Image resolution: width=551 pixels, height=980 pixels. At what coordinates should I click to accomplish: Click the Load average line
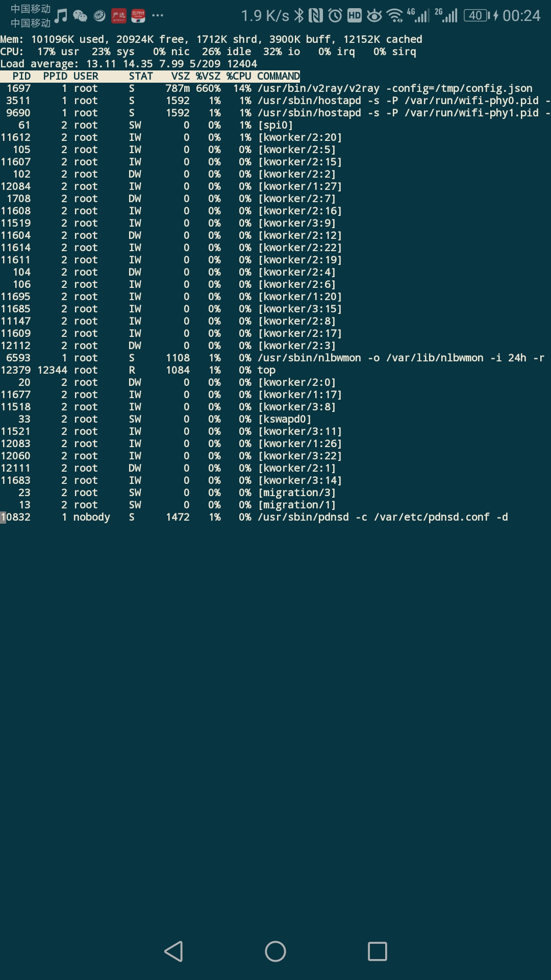tap(129, 64)
